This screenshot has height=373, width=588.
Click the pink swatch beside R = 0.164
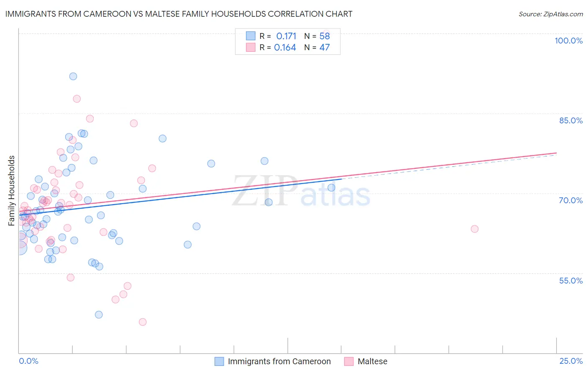pos(251,47)
